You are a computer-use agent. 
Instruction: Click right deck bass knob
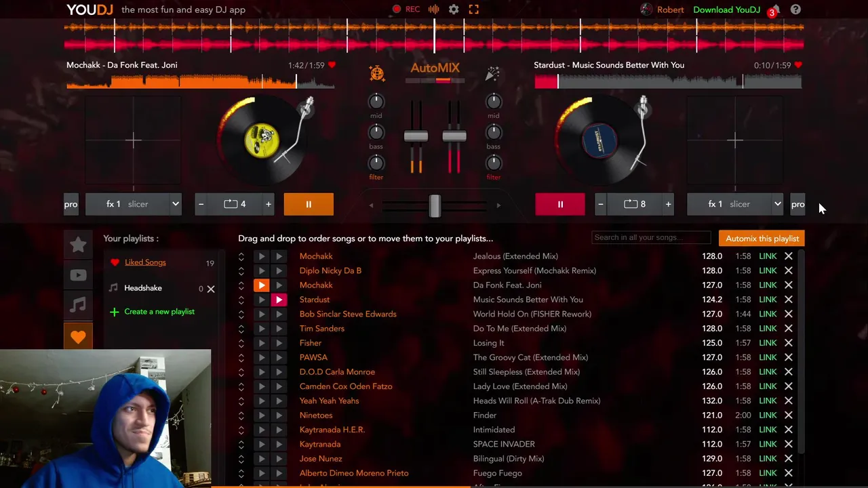click(494, 132)
